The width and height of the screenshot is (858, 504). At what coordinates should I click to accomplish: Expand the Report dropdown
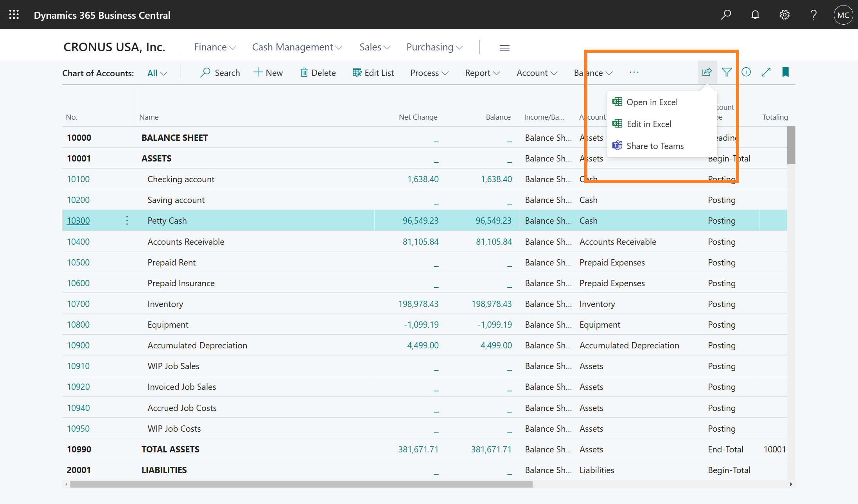(x=482, y=73)
